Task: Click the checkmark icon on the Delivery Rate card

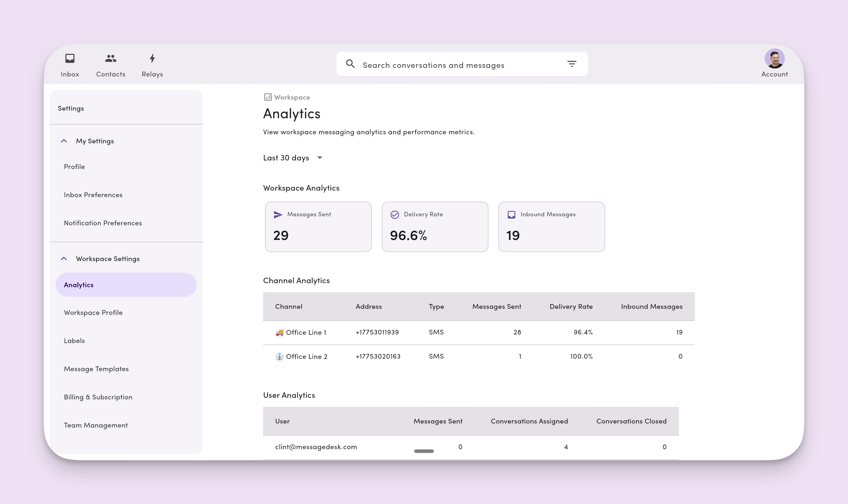Action: 395,214
